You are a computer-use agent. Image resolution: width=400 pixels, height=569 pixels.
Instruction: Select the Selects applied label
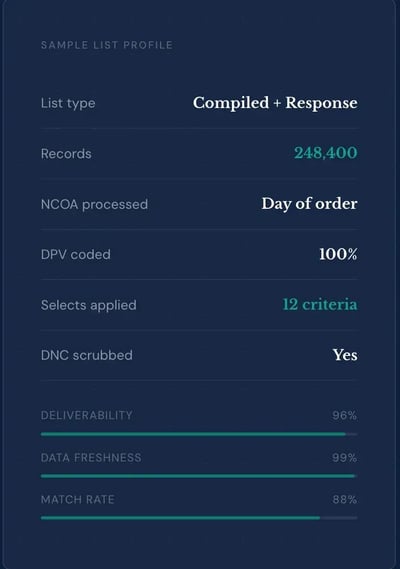click(89, 305)
